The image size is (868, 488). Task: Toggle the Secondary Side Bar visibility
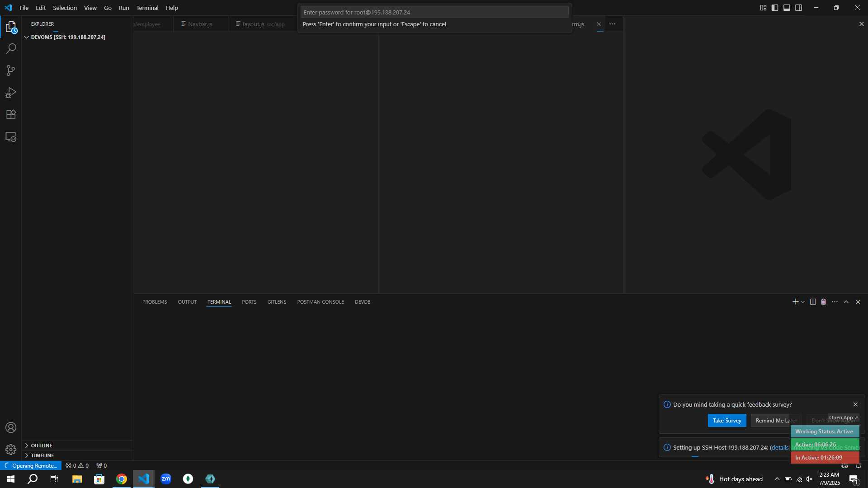point(799,8)
